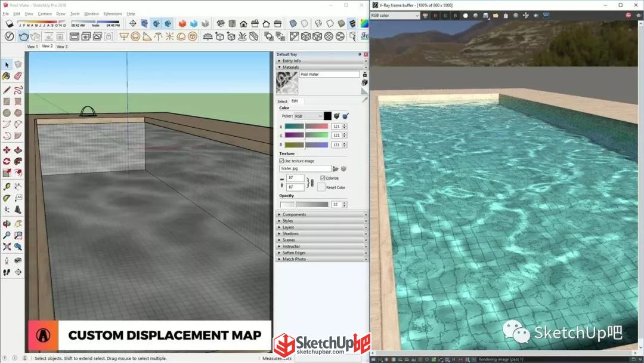Viewport: 644px width, 363px height.
Task: Click the Pool Water material preview thumbnail
Action: (x=287, y=82)
